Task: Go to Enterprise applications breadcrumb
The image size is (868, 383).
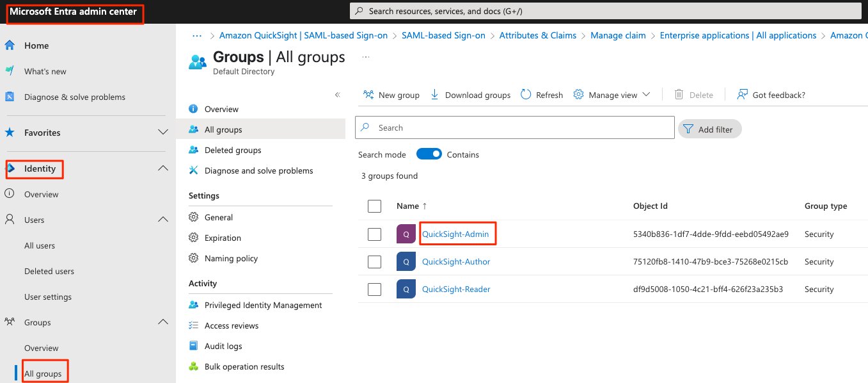Action: (738, 35)
